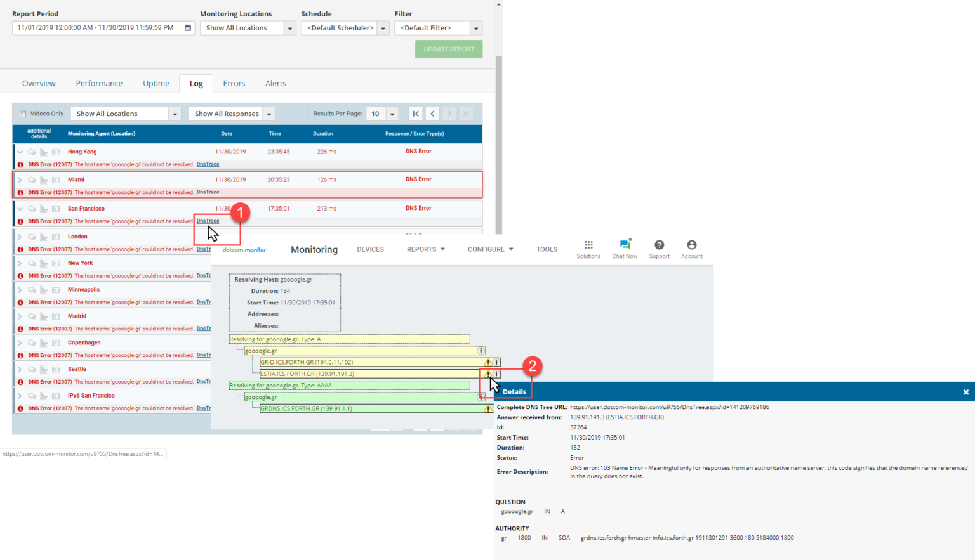Viewport: 975px width, 560px height.
Task: Expand the Miami log entry
Action: click(20, 179)
